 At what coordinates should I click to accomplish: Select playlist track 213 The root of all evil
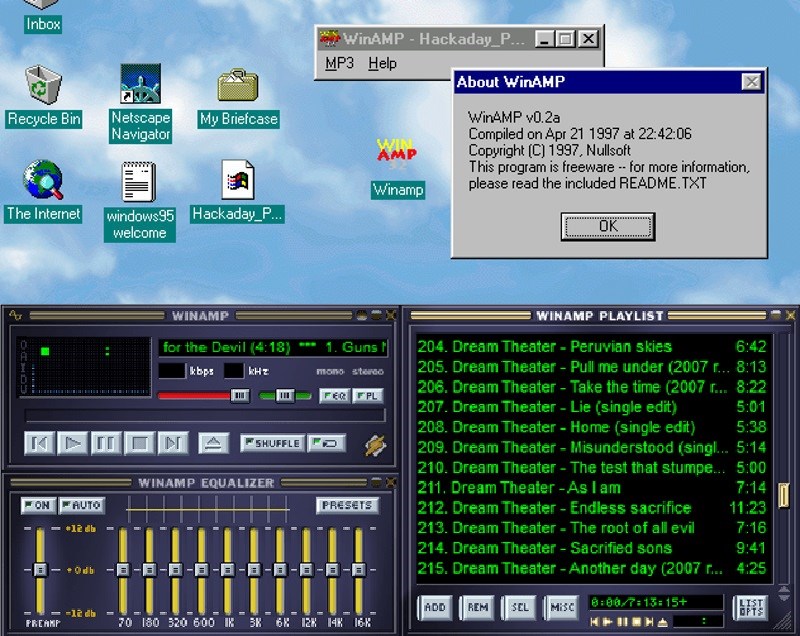[x=592, y=528]
